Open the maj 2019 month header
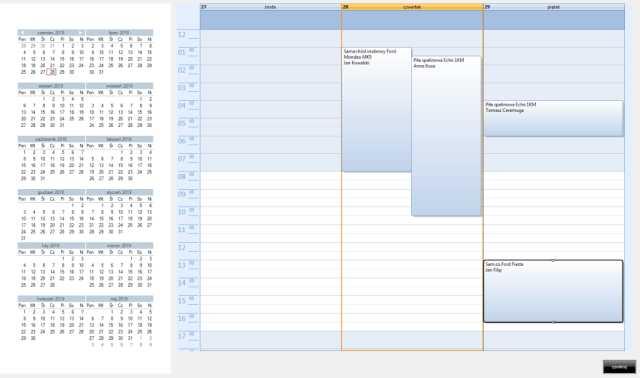Viewport: 640px width, 378px height. (x=119, y=299)
